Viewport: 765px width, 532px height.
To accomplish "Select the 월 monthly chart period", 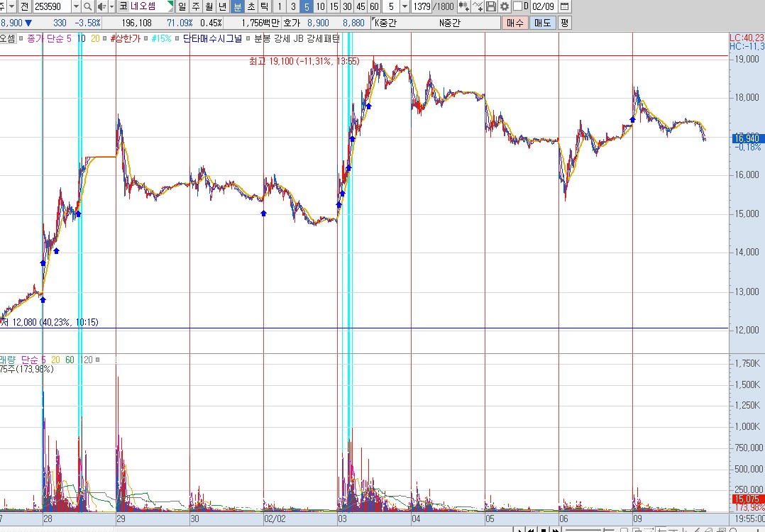I will click(209, 6).
